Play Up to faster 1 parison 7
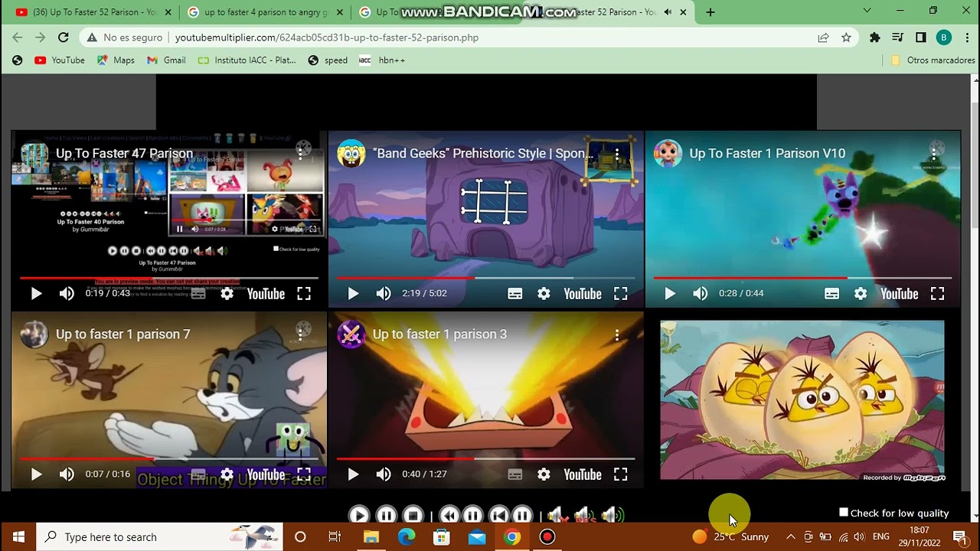This screenshot has height=551, width=980. tap(36, 474)
